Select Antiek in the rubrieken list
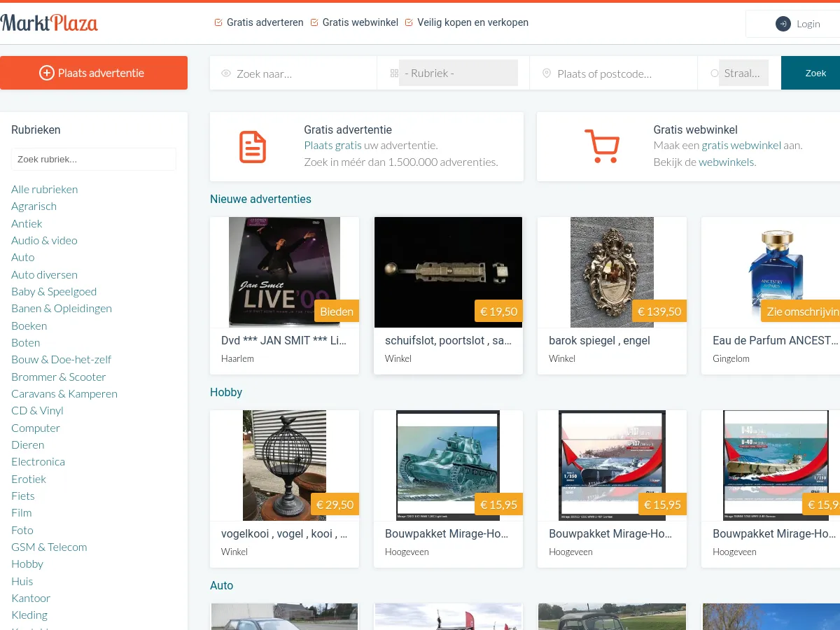Image resolution: width=840 pixels, height=630 pixels. [x=27, y=223]
